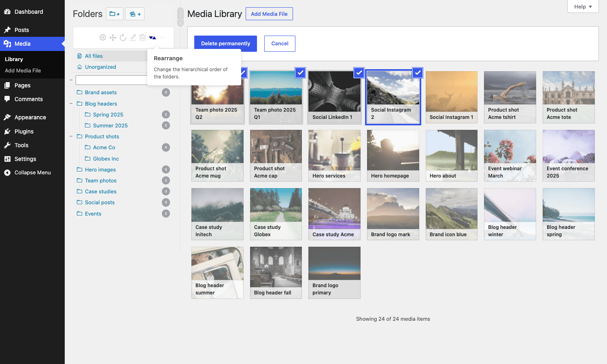Click the add new collection icon button
607x364 pixels.
pos(135,14)
